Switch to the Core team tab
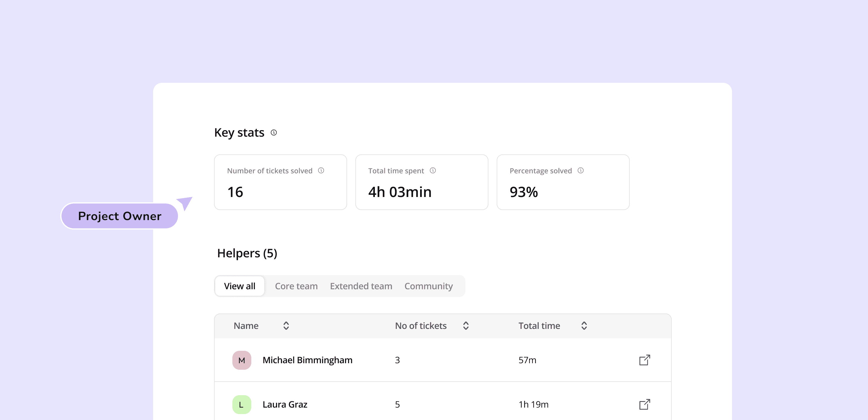Screen dimensions: 868x420 coord(296,286)
